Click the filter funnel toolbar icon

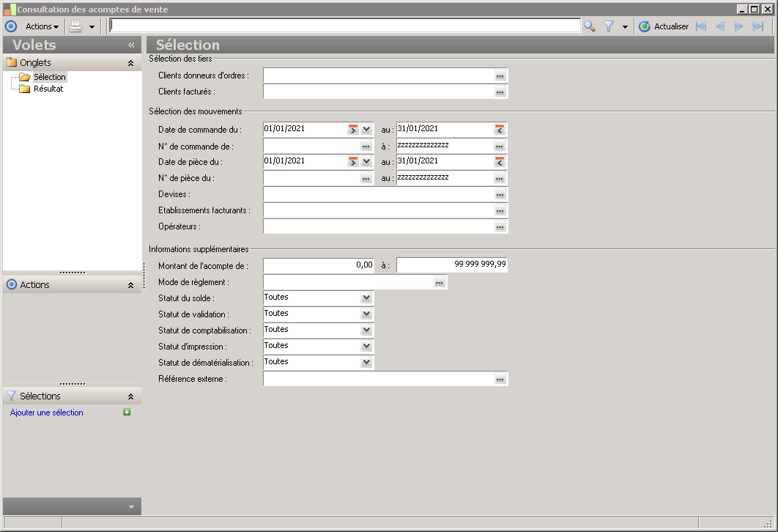pyautogui.click(x=609, y=26)
